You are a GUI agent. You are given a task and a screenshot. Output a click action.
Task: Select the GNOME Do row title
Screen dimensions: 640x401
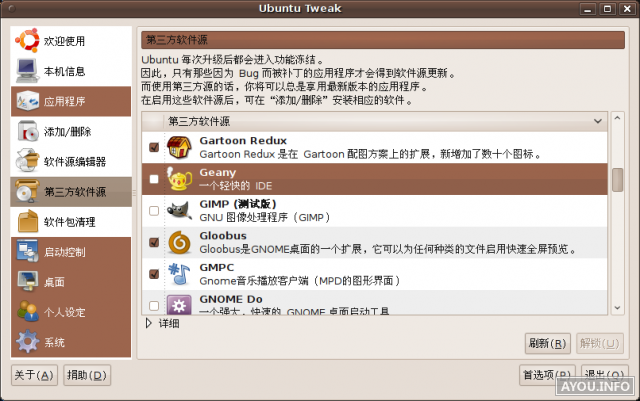pyautogui.click(x=231, y=299)
